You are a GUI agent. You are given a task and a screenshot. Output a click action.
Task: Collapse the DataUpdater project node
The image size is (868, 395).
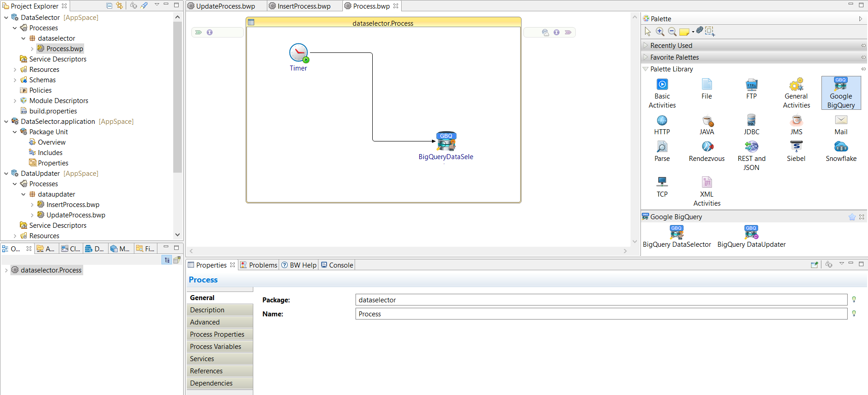coord(6,174)
